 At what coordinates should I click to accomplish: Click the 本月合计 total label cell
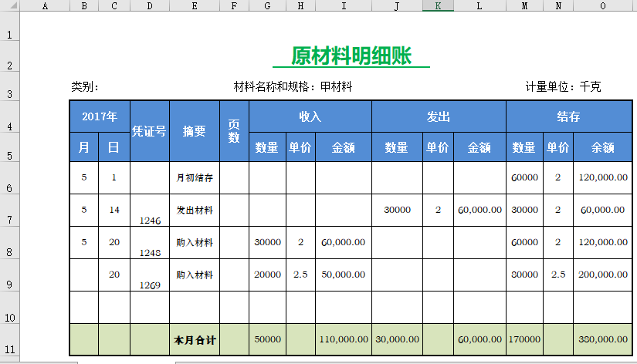pyautogui.click(x=194, y=339)
